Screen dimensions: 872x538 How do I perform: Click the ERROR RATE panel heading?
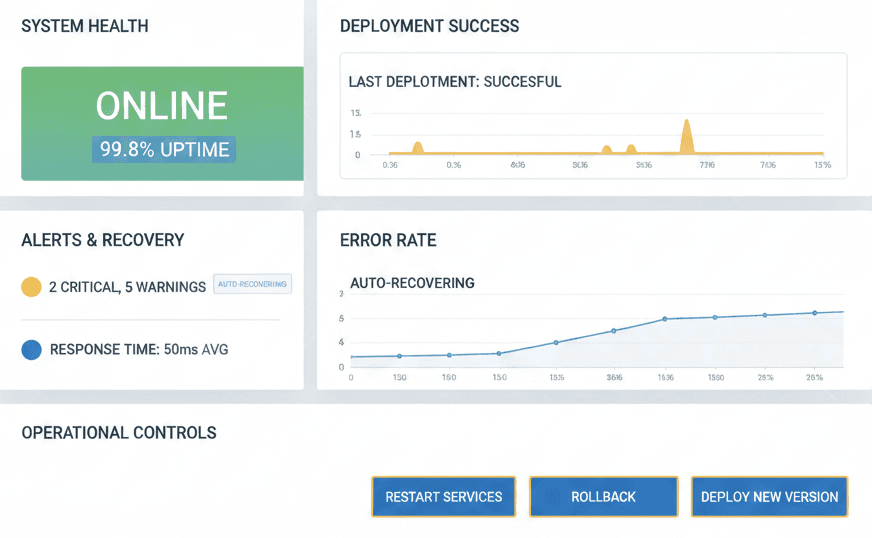coord(388,241)
